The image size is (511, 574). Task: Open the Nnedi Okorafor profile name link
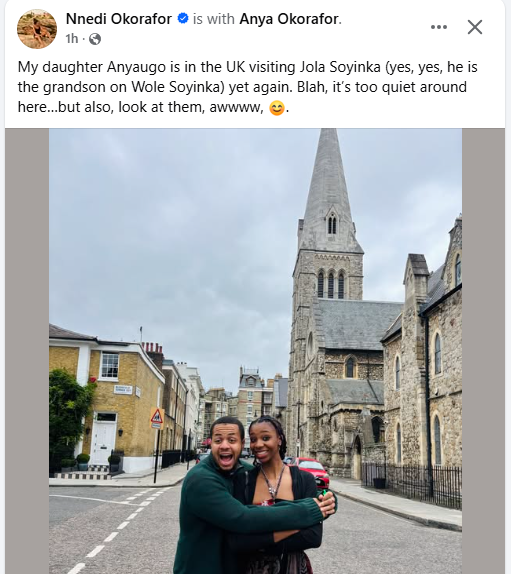pos(119,19)
